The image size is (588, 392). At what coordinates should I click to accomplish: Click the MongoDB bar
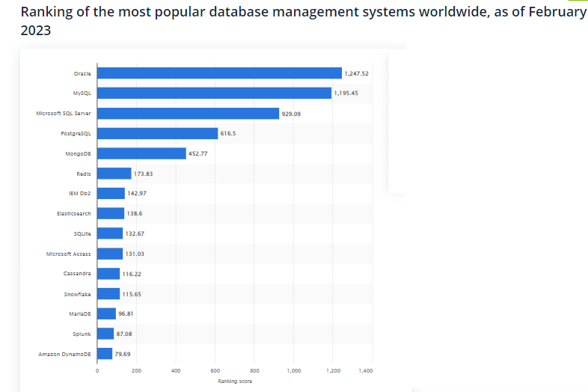141,153
